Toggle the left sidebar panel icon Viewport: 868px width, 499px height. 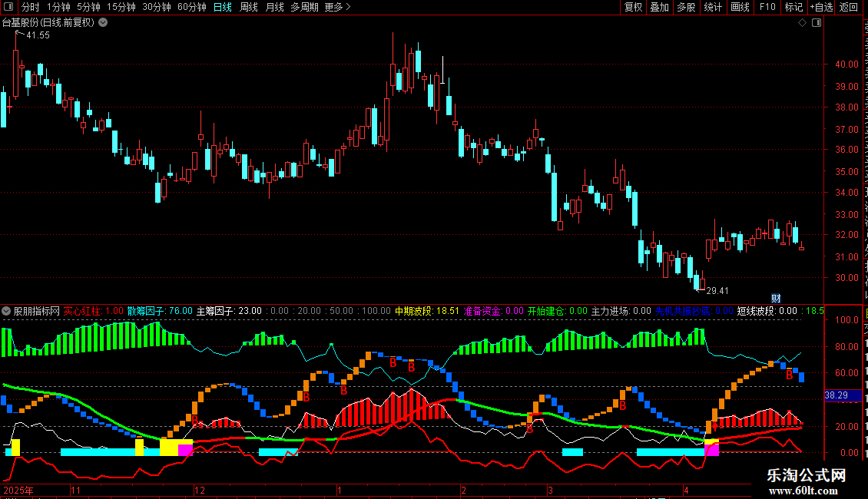8,7
